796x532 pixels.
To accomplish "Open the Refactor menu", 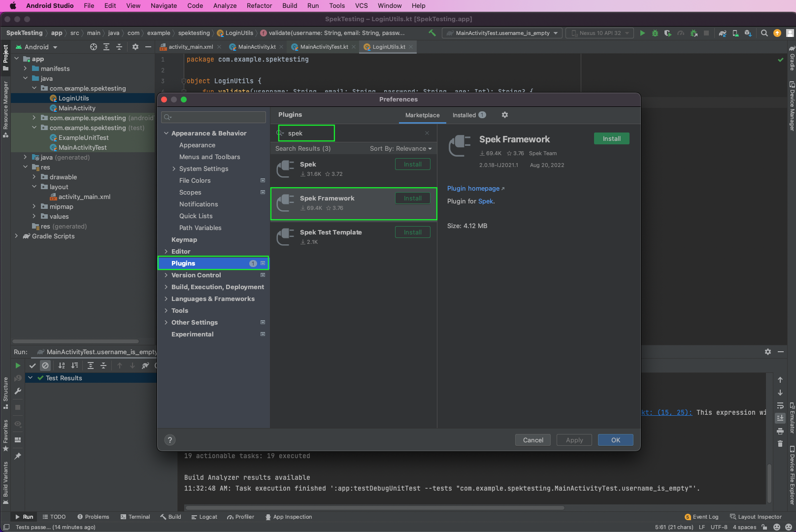I will coord(259,6).
